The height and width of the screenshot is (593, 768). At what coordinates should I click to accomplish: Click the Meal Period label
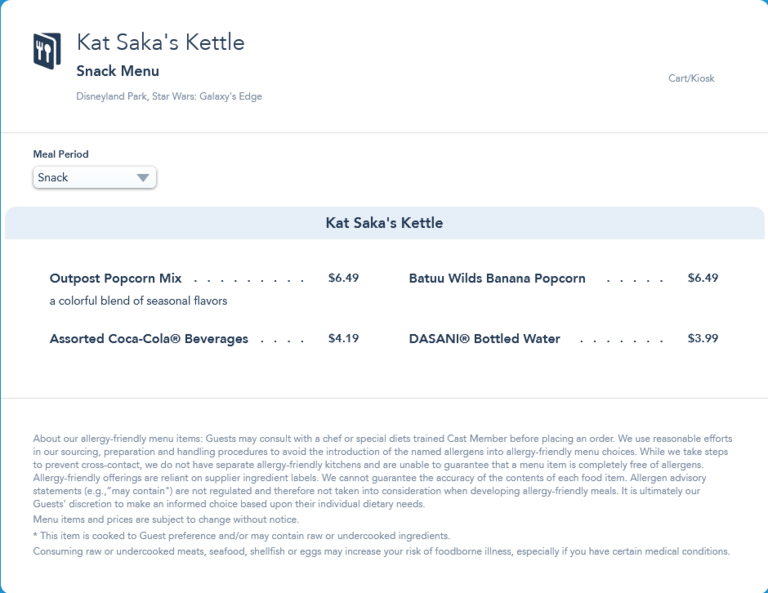pos(61,154)
